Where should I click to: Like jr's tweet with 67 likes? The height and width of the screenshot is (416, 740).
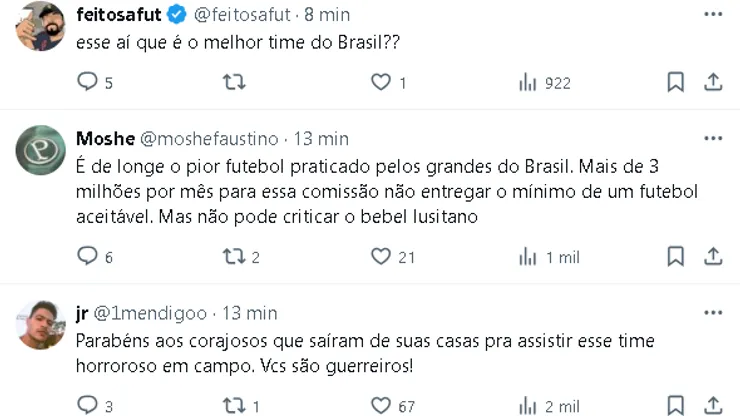(x=380, y=406)
